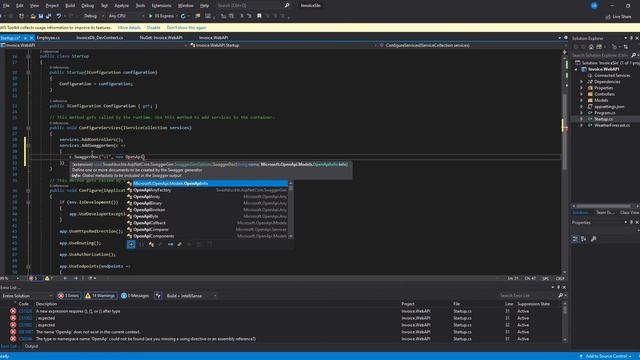Click the Disable link in info bar
The width and height of the screenshot is (640, 360).
coord(153,28)
